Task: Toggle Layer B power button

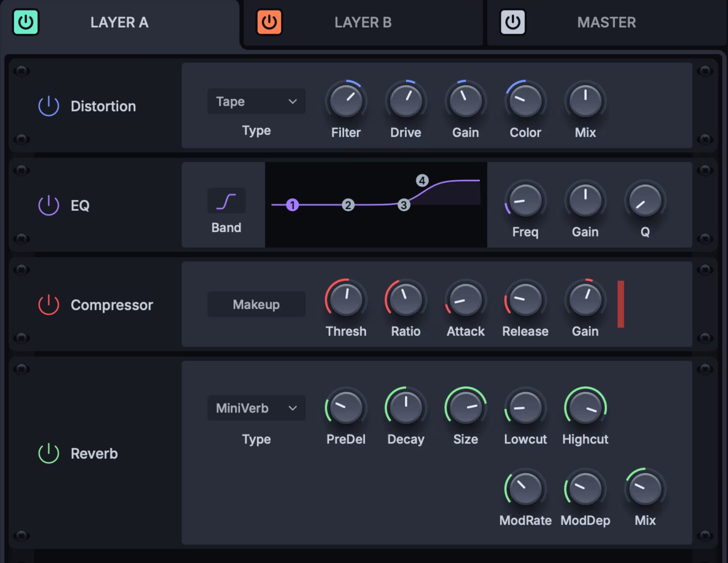Action: pos(269,22)
